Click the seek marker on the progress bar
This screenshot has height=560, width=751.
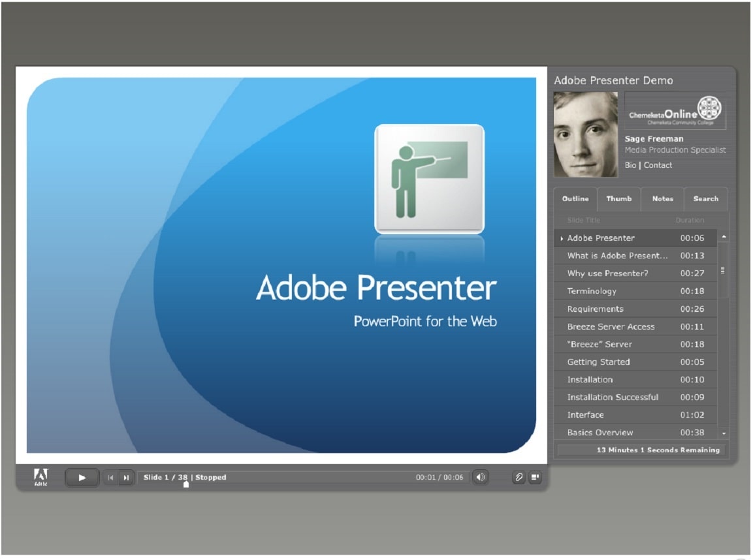tap(185, 486)
